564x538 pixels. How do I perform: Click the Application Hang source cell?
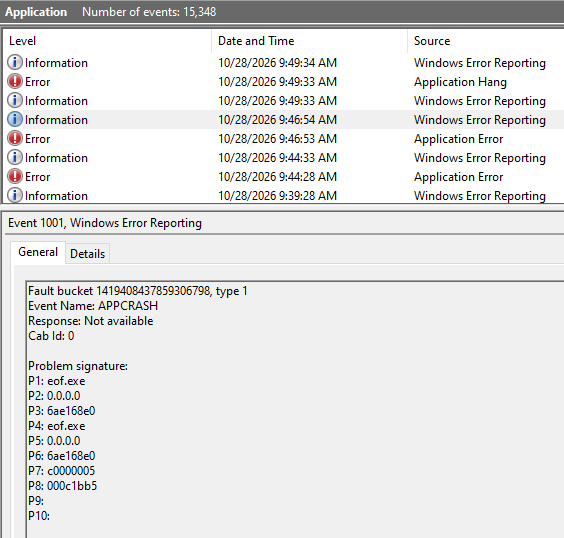(460, 82)
